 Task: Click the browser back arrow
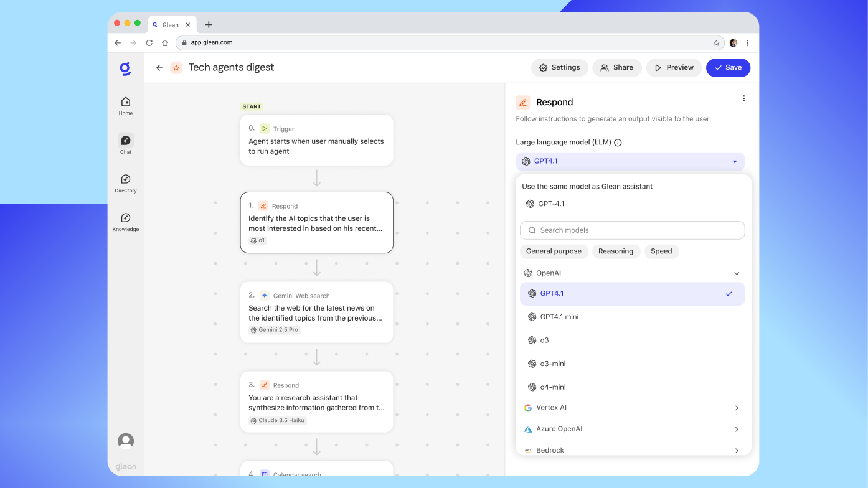[118, 43]
